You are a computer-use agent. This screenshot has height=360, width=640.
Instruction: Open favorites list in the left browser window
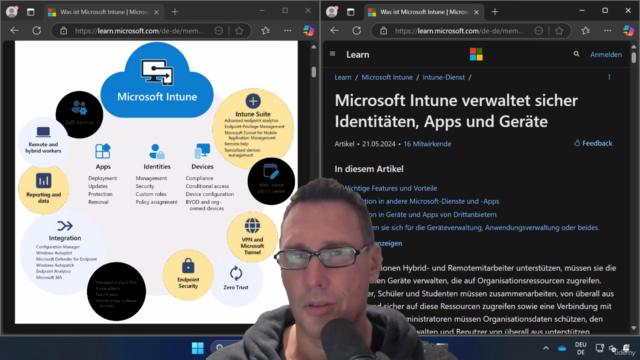pyautogui.click(x=266, y=31)
